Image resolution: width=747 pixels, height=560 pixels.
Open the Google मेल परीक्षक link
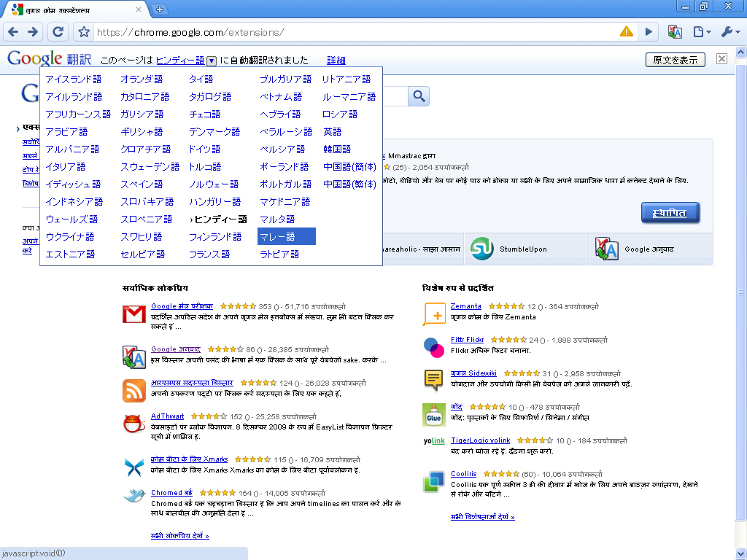(x=182, y=306)
